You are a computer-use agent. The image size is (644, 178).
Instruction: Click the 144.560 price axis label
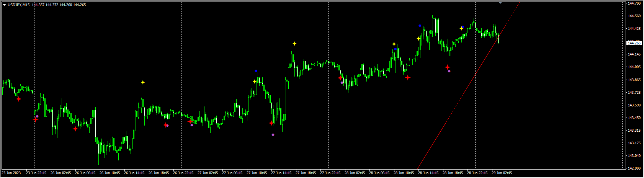click(634, 16)
